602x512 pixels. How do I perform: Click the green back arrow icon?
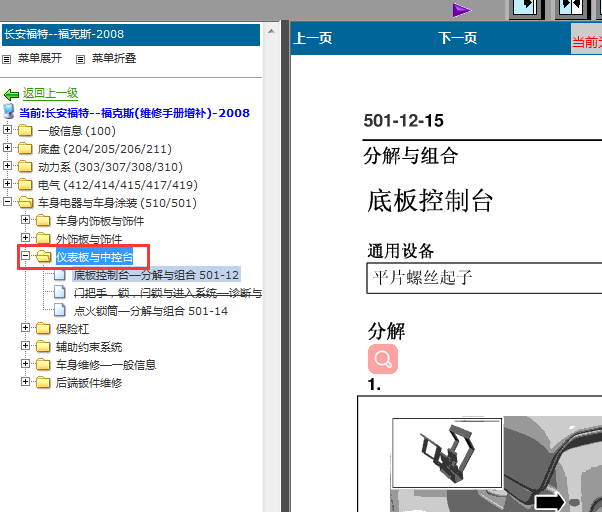pos(11,94)
